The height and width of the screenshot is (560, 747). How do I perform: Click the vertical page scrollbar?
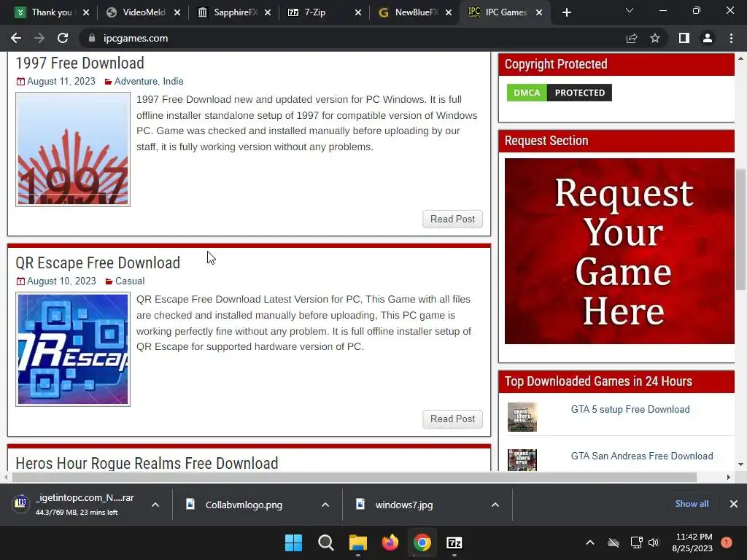(x=741, y=230)
